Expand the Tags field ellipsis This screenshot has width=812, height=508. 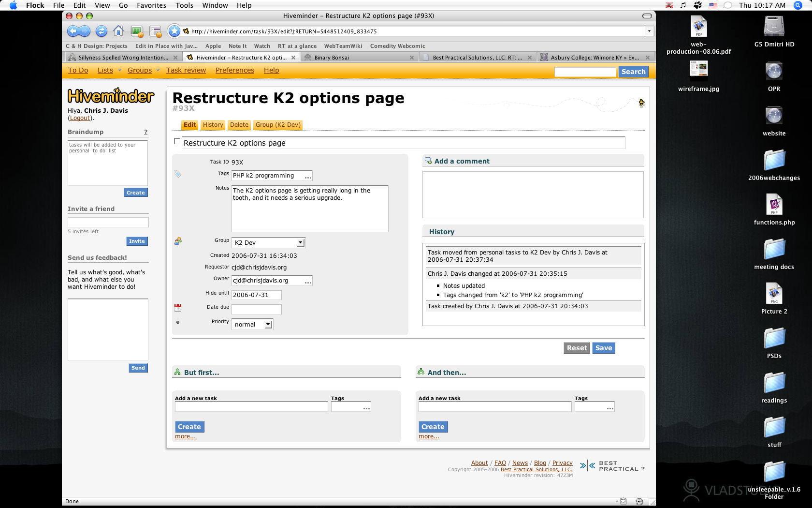pos(308,177)
